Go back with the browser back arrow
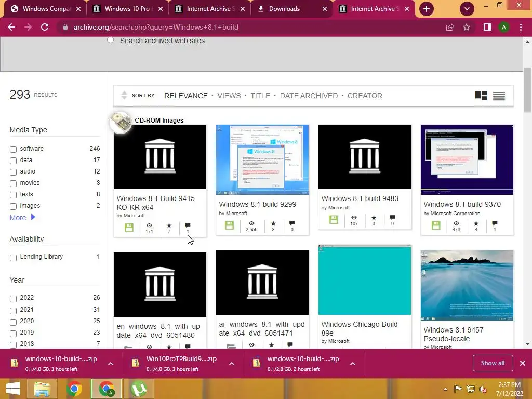 11,27
